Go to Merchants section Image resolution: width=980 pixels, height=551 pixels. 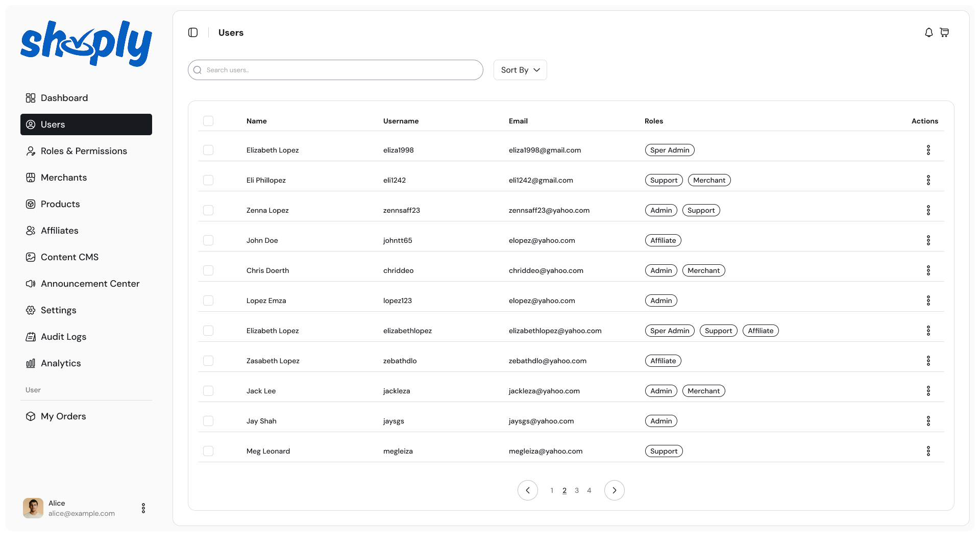coord(86,178)
